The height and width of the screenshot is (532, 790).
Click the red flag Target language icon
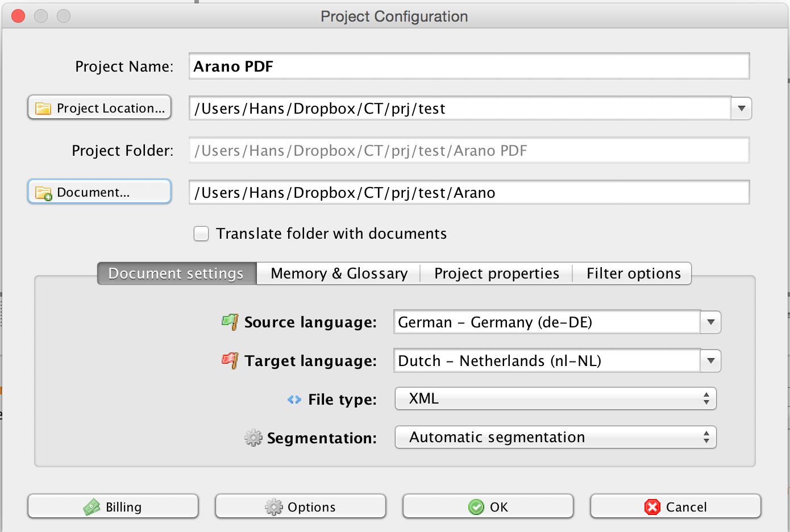click(230, 360)
